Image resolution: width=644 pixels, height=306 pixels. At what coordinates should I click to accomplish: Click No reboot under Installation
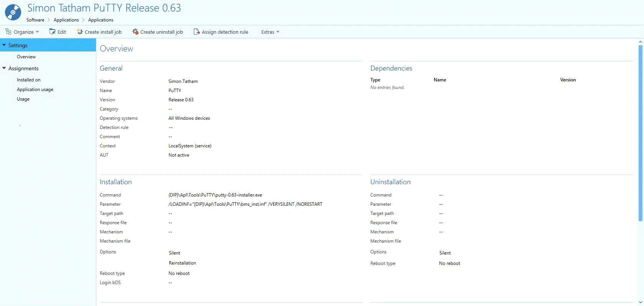pyautogui.click(x=179, y=273)
